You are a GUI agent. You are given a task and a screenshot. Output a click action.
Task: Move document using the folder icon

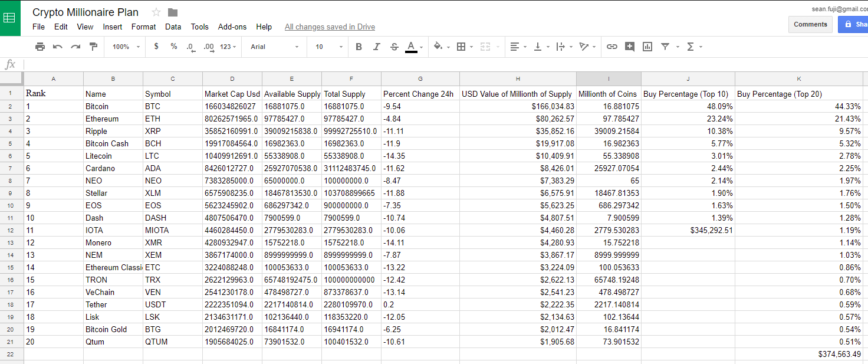pos(173,12)
